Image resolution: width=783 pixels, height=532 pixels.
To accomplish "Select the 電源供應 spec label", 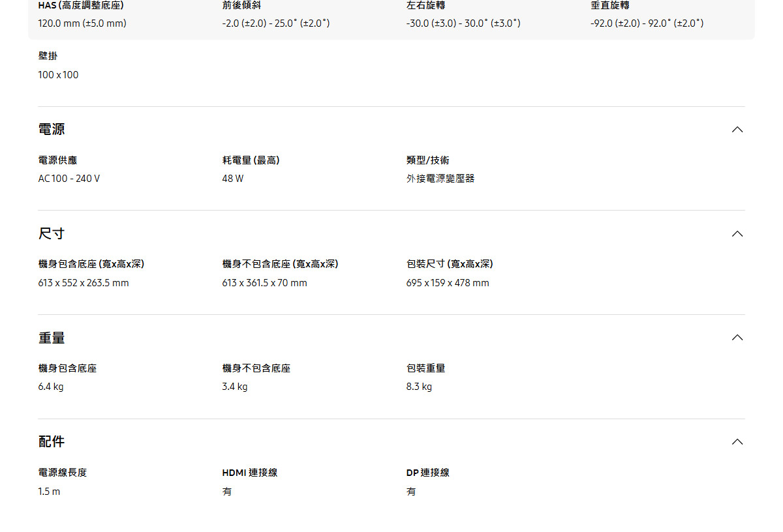I will (56, 160).
